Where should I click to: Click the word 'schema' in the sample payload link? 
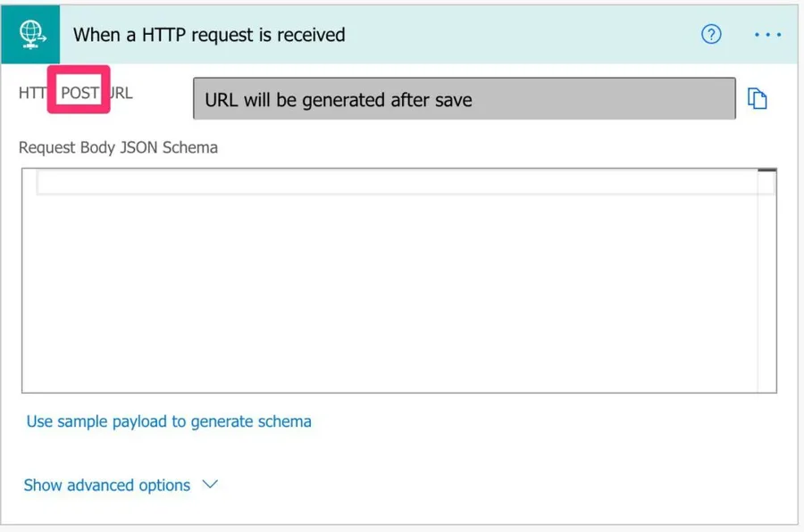pos(284,421)
